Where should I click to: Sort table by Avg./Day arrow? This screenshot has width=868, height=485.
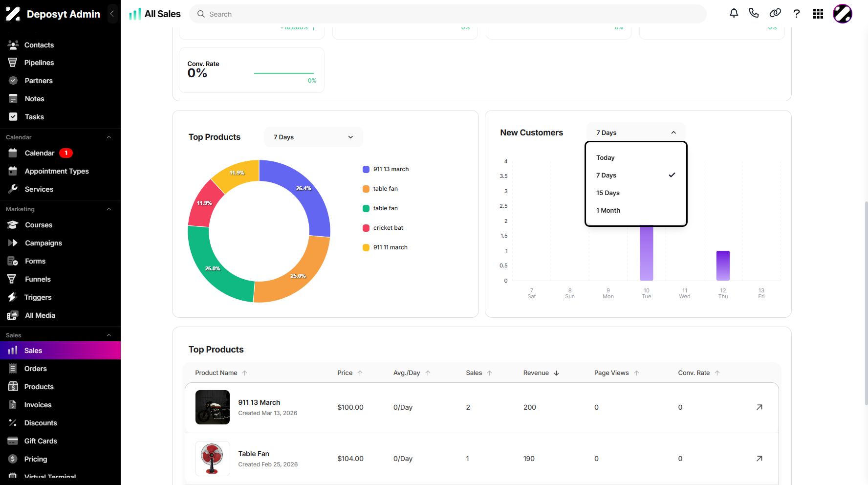428,373
